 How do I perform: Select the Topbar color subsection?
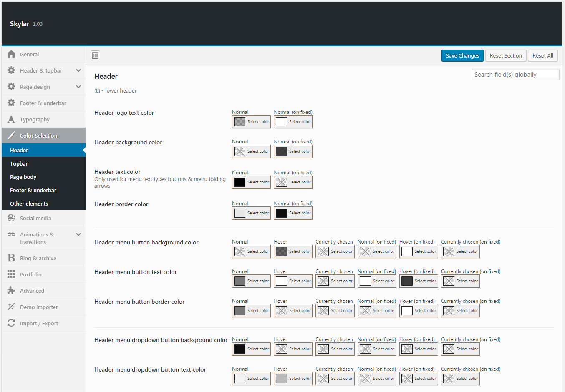(43, 163)
